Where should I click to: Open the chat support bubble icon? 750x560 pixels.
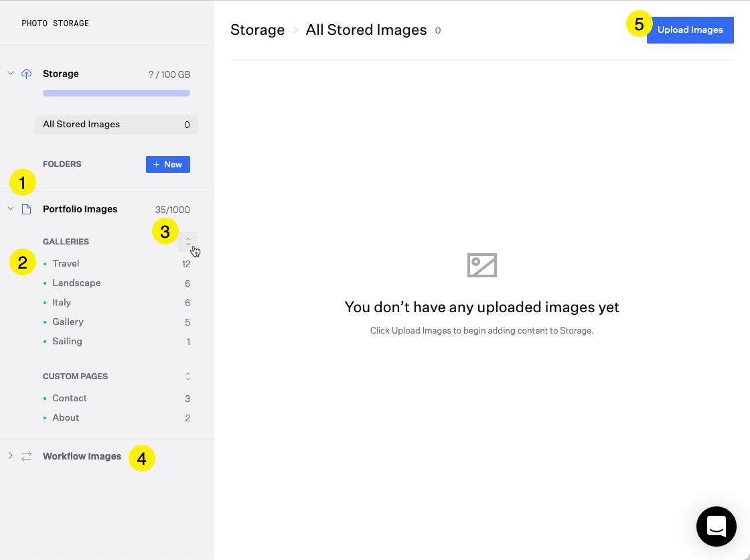coord(716,526)
